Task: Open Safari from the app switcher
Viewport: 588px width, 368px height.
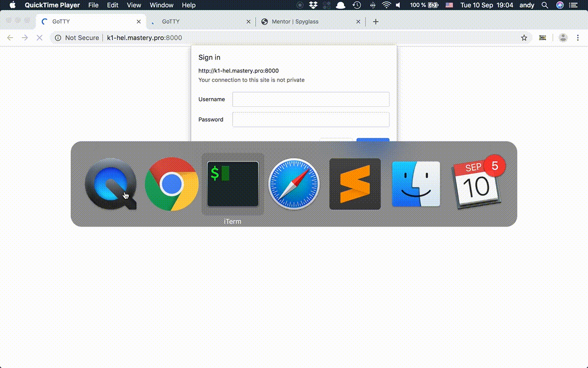Action: coord(294,184)
